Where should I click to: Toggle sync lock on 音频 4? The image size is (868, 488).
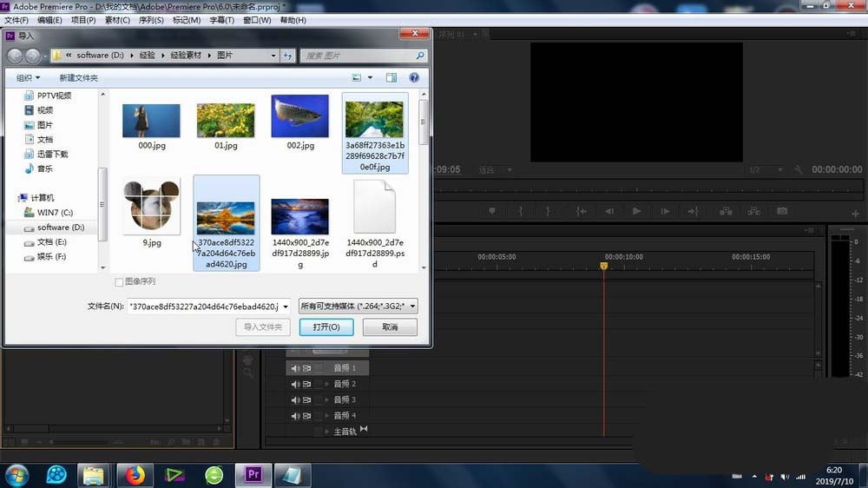click(x=306, y=416)
